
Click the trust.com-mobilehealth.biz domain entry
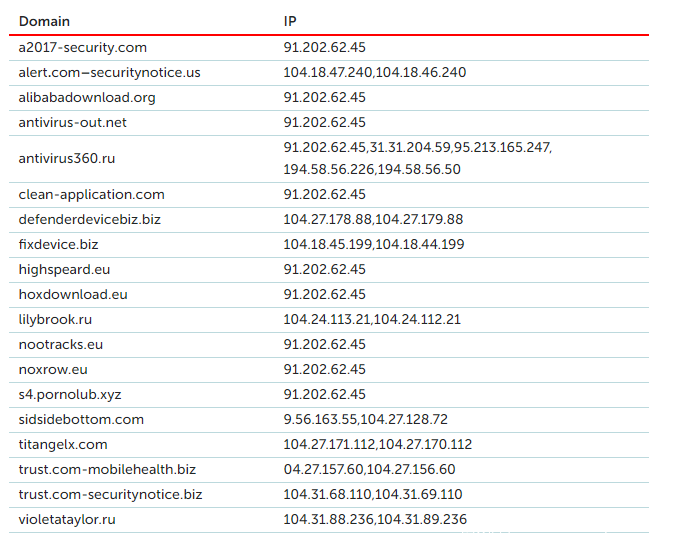click(x=107, y=469)
